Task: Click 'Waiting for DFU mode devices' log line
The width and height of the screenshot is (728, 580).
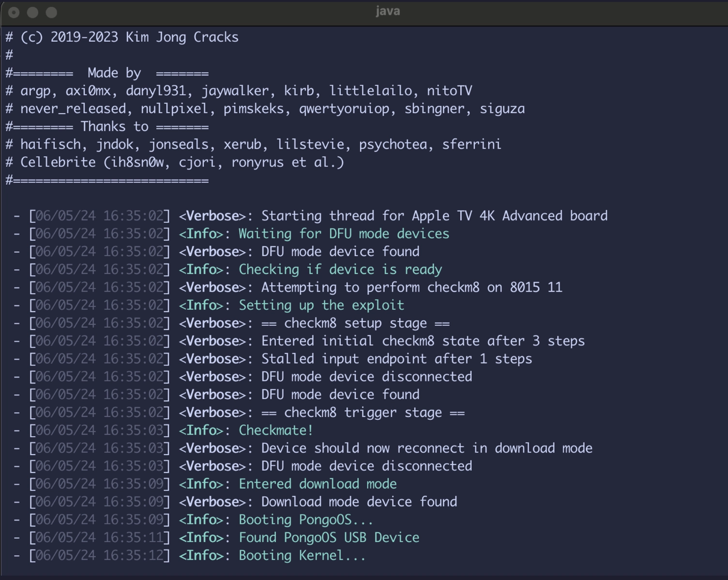Action: [344, 234]
